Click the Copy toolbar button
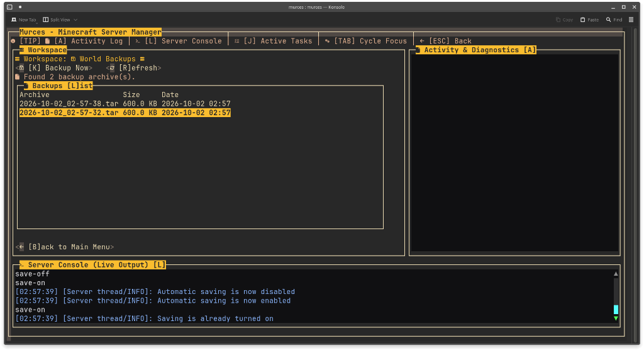The height and width of the screenshot is (350, 644). pyautogui.click(x=564, y=20)
